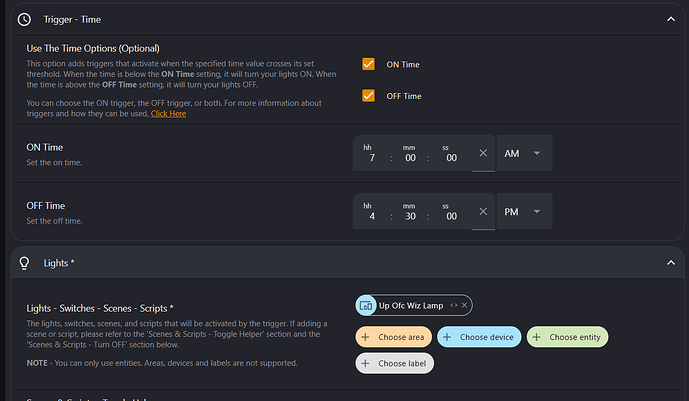Clear the ON Time value with X
The height and width of the screenshot is (401, 689).
coord(483,153)
